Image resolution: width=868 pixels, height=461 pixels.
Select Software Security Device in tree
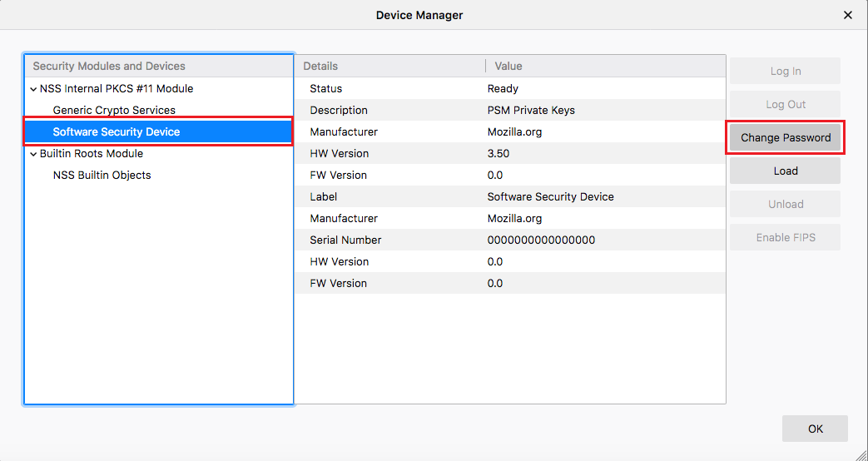coord(117,132)
